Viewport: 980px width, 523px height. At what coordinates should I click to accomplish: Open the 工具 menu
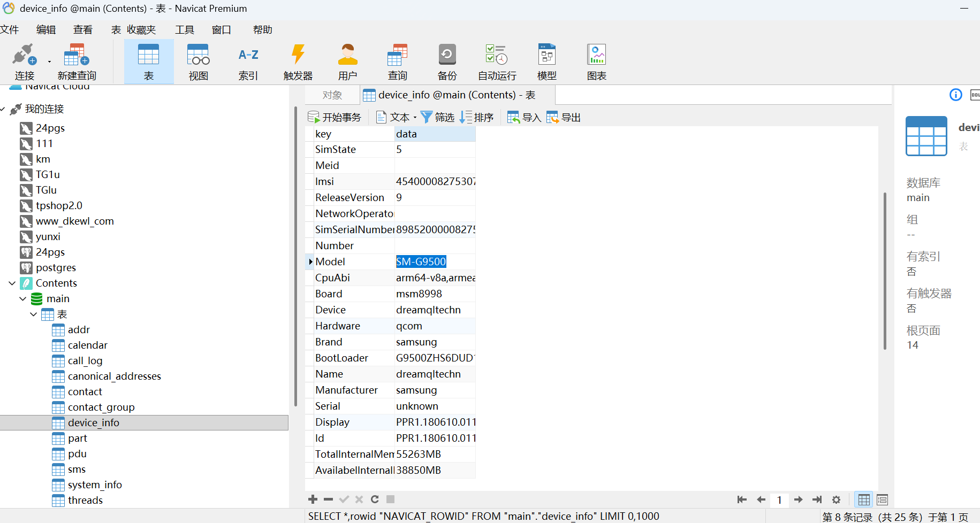(x=185, y=30)
